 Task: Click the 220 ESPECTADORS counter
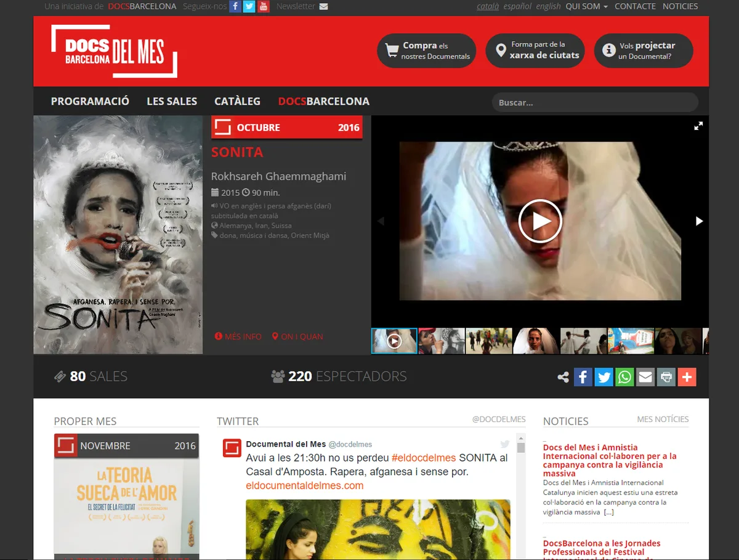coord(339,376)
